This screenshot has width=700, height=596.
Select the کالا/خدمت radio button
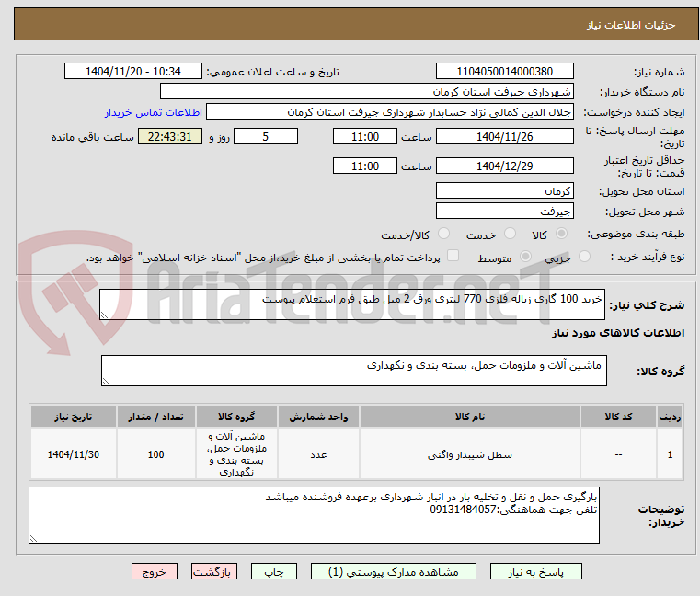tap(443, 234)
